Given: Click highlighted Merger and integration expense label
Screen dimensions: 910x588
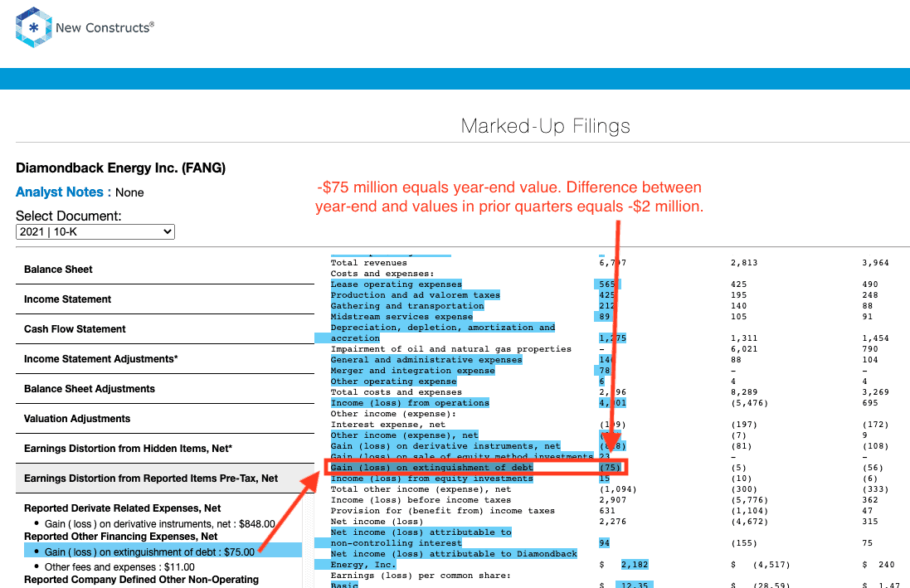Looking at the screenshot, I should point(412,371).
